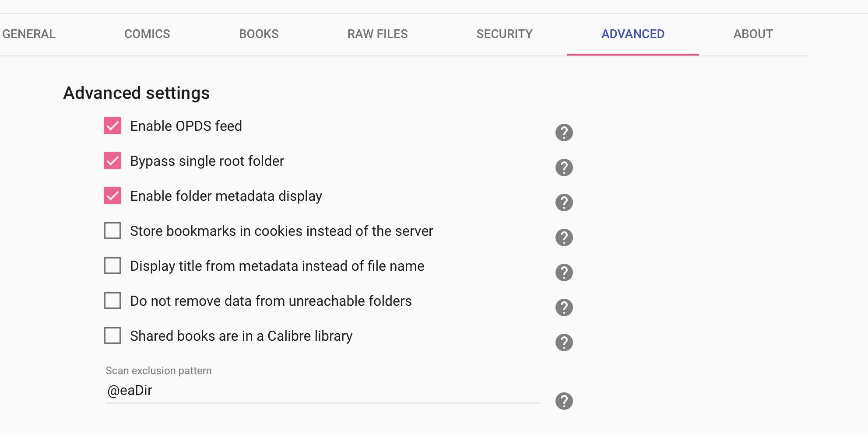868x433 pixels.
Task: Go to the Security tab
Action: click(x=504, y=34)
